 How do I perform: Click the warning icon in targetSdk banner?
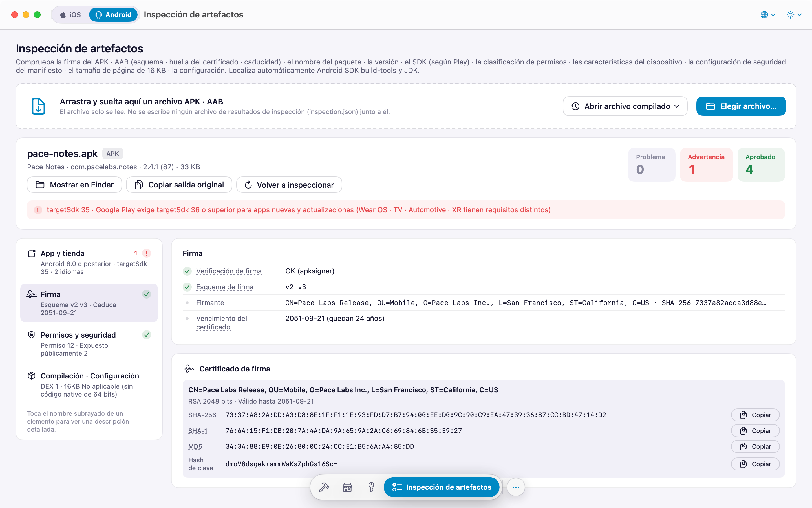pos(38,210)
